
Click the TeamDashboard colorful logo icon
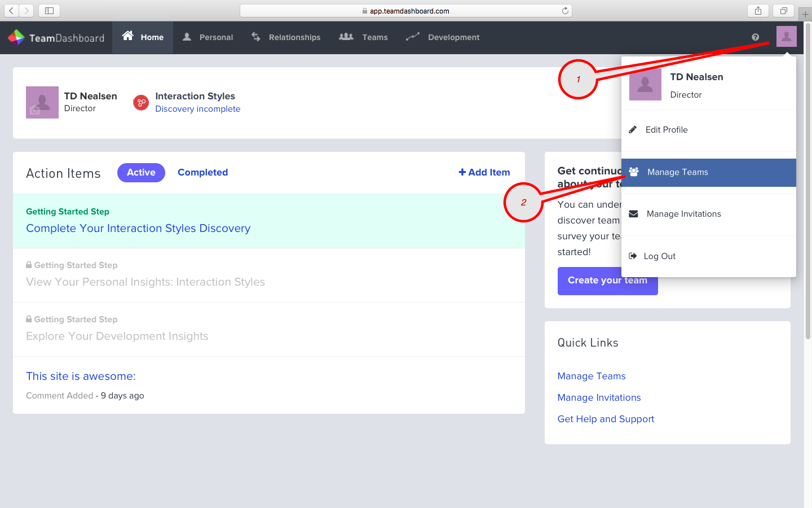(x=16, y=37)
